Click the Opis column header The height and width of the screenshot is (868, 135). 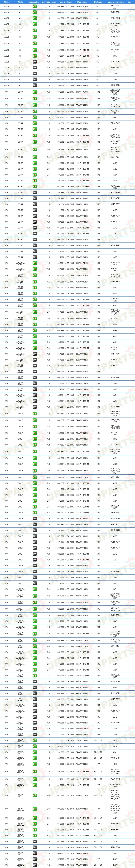(x=130, y=2)
